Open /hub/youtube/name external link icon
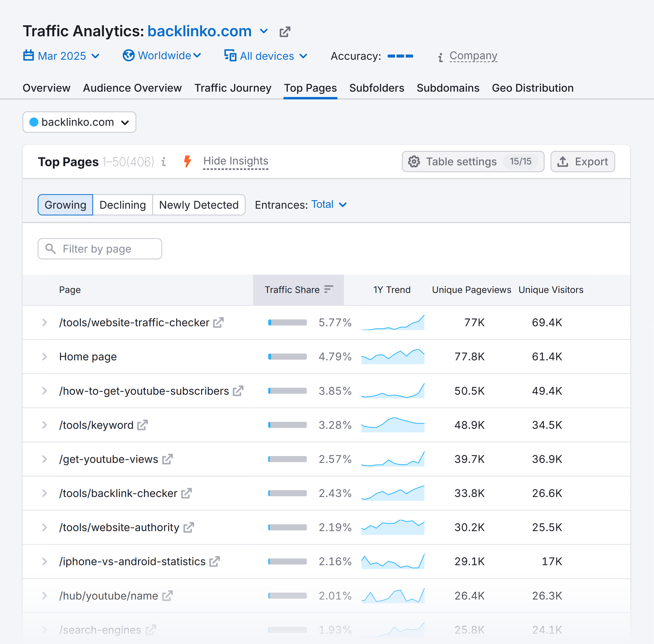Screen dimensions: 654x644 (x=167, y=596)
